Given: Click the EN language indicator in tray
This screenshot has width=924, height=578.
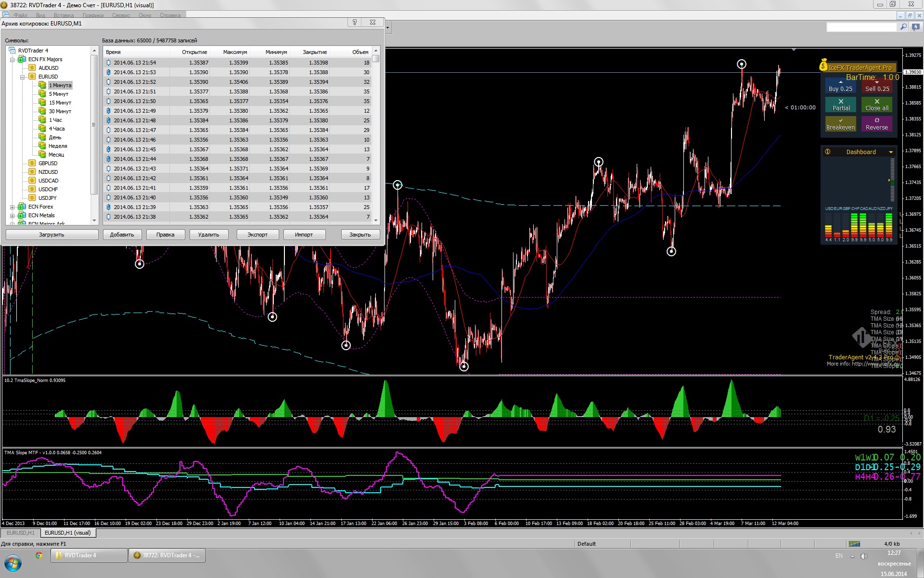Looking at the screenshot, I should click(x=839, y=556).
